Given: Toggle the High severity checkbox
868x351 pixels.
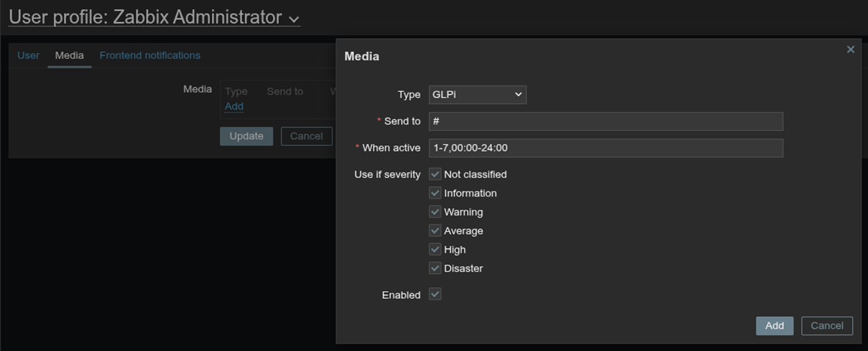Looking at the screenshot, I should pyautogui.click(x=435, y=249).
